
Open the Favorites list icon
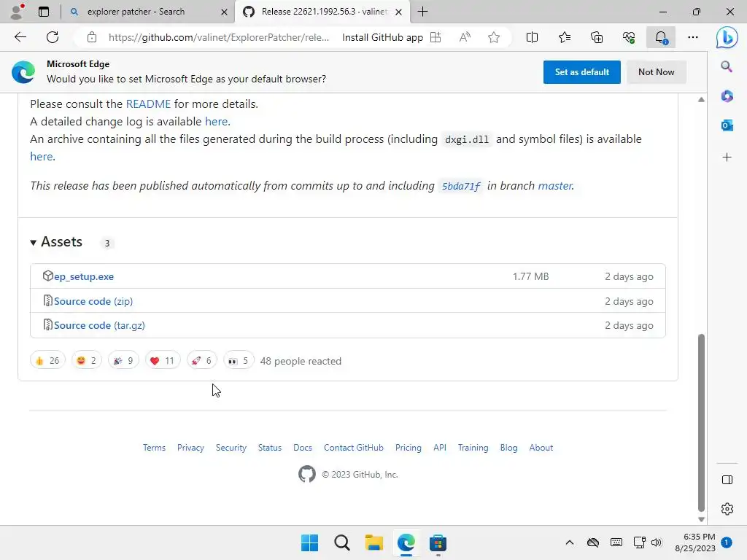tap(565, 37)
